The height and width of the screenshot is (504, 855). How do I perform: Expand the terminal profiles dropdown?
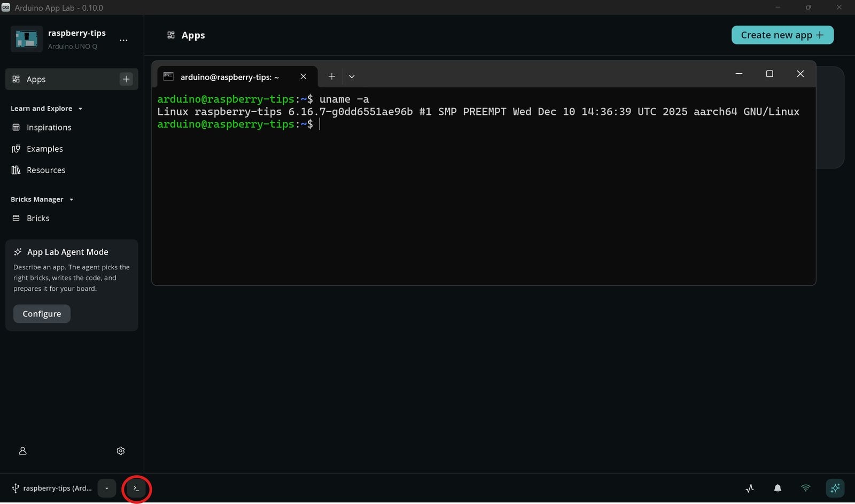[x=352, y=76]
